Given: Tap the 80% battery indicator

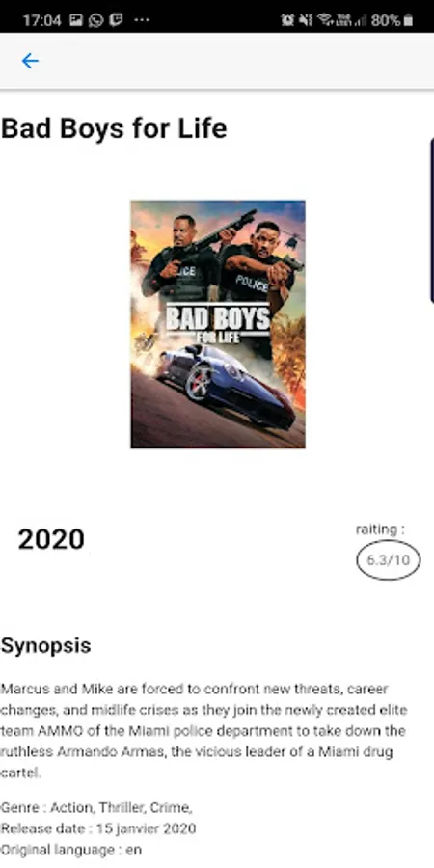Looking at the screenshot, I should pos(392,20).
